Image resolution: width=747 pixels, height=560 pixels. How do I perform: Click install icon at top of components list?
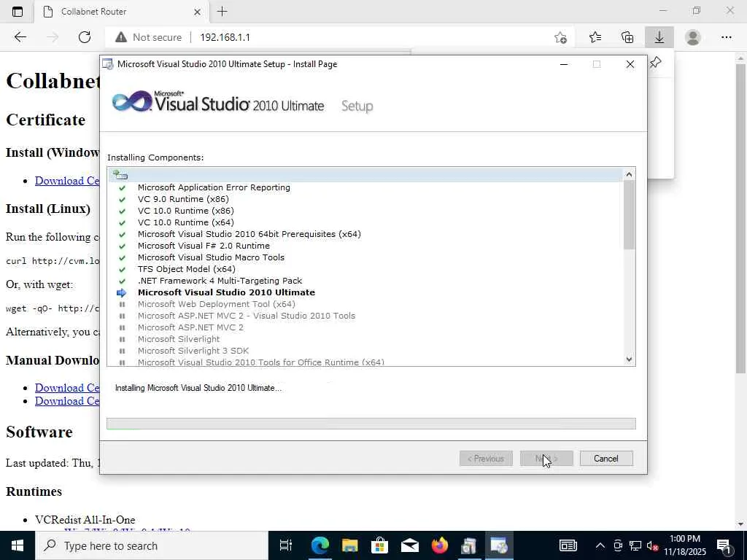tap(120, 175)
